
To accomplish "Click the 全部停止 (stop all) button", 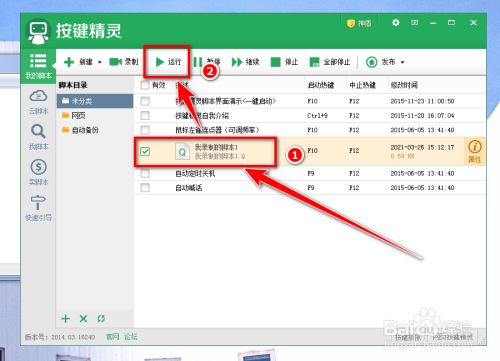I will coord(329,62).
